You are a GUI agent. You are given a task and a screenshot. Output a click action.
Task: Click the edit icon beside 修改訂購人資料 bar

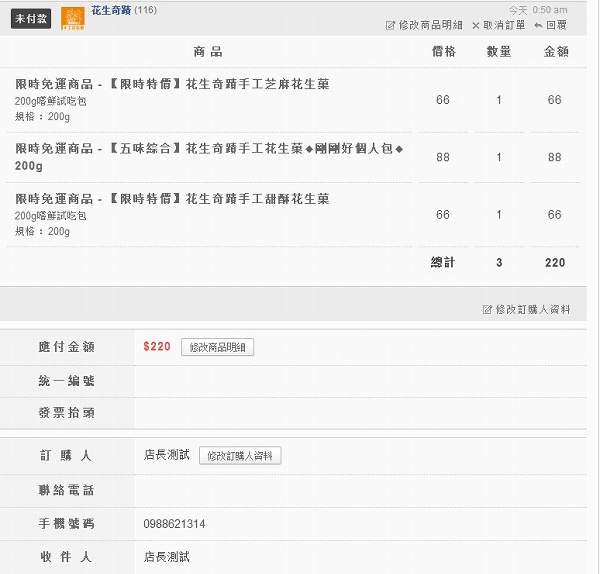(487, 309)
